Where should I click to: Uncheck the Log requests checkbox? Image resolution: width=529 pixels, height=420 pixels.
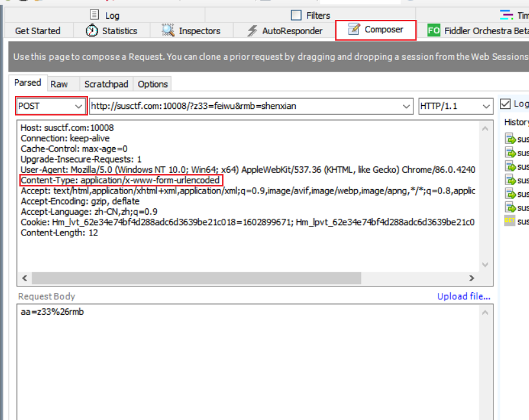(x=506, y=105)
